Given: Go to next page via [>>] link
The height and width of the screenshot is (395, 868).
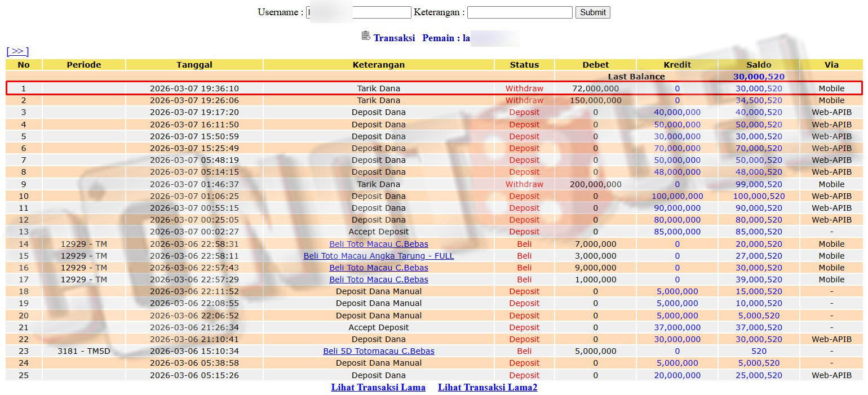Looking at the screenshot, I should [x=17, y=51].
